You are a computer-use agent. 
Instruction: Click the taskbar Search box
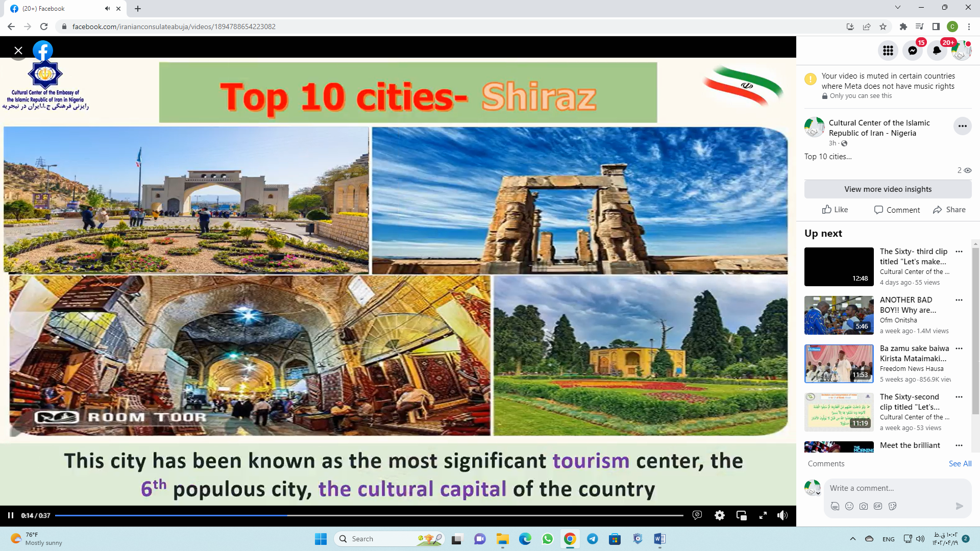[x=389, y=539]
